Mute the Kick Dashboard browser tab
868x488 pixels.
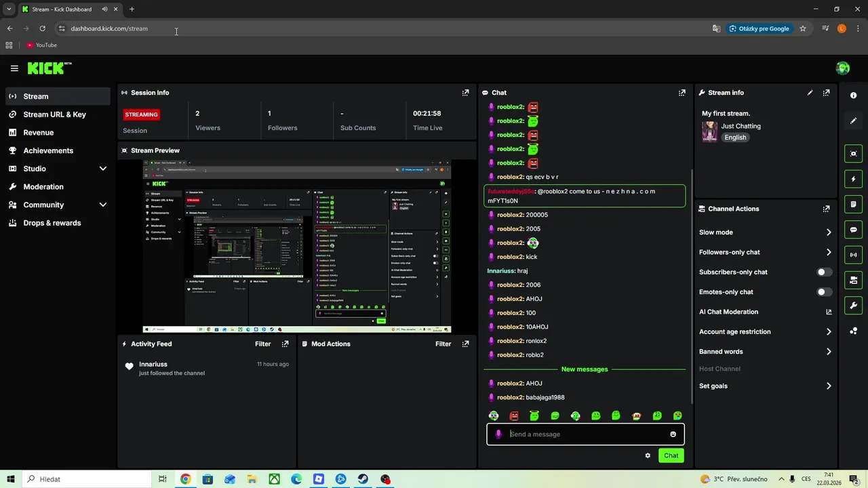point(104,9)
